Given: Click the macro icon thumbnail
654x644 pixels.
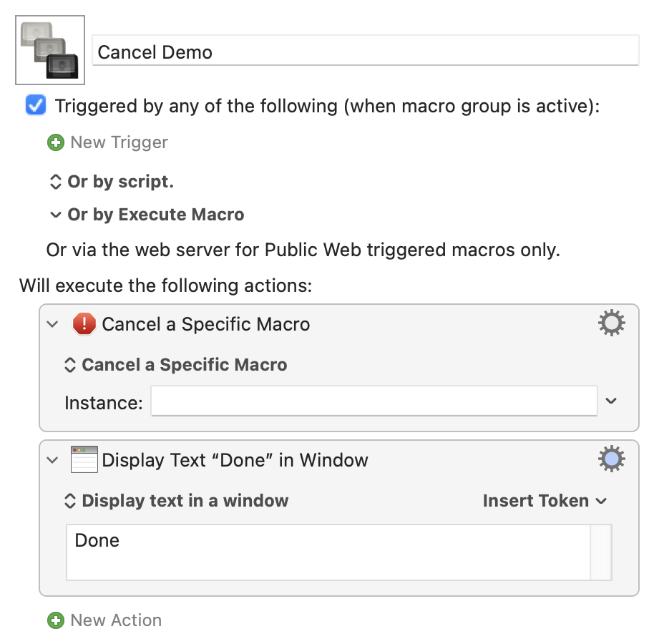Looking at the screenshot, I should pyautogui.click(x=50, y=50).
